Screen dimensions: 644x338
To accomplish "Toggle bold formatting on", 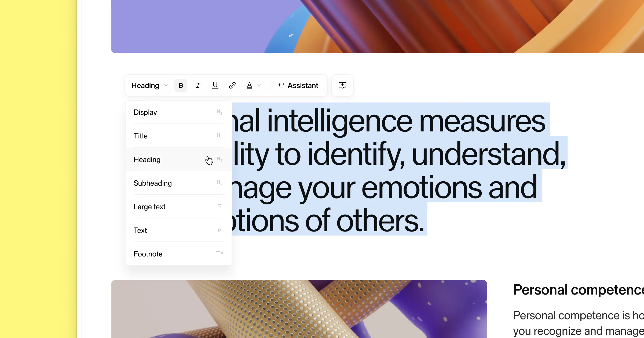I will point(181,85).
